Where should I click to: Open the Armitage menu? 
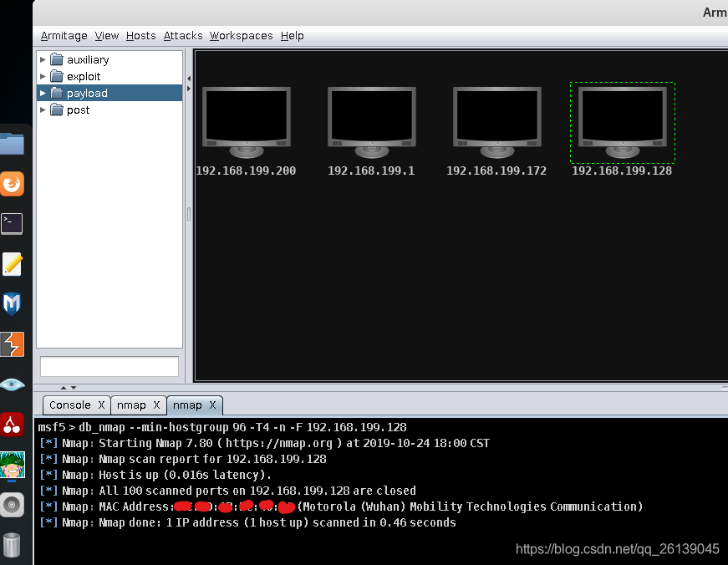pos(64,36)
